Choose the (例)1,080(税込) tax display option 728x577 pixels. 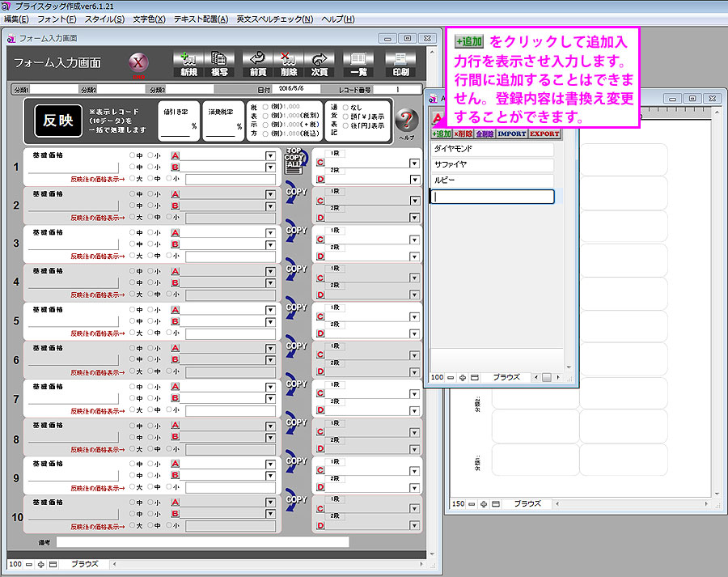pyautogui.click(x=265, y=135)
